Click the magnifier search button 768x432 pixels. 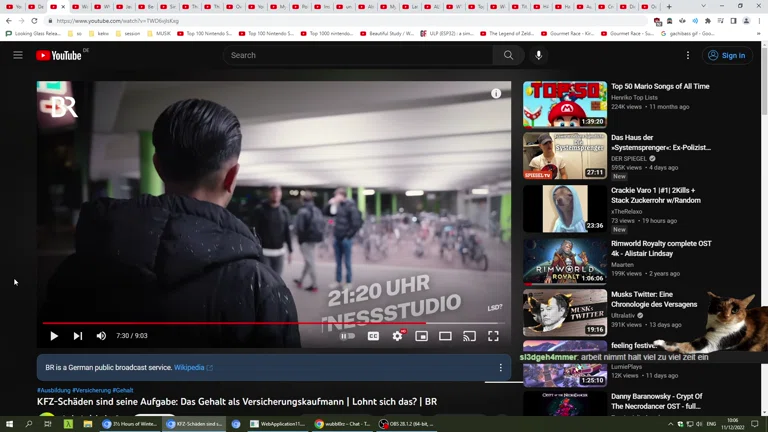click(x=508, y=55)
